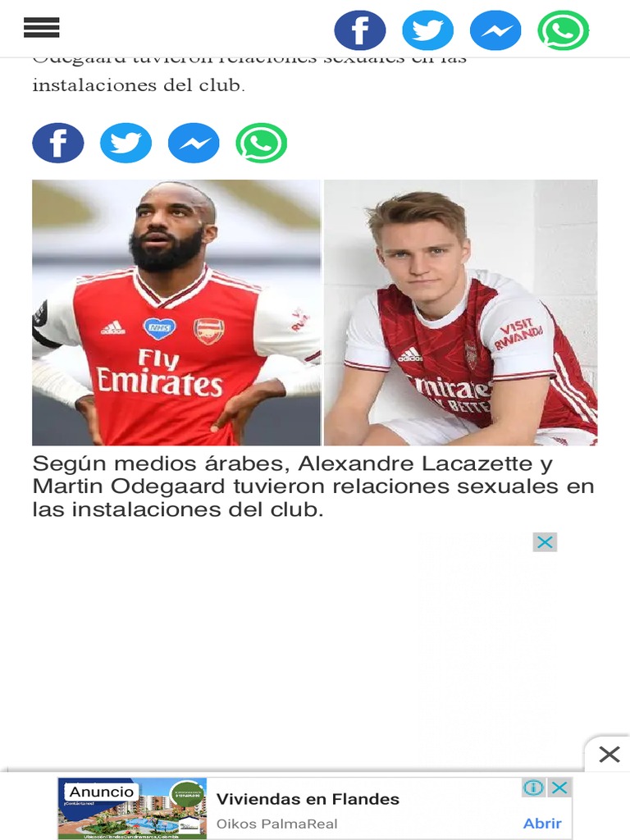Share on Facebook below article summary
Screen dimensions: 630x840
coord(58,143)
